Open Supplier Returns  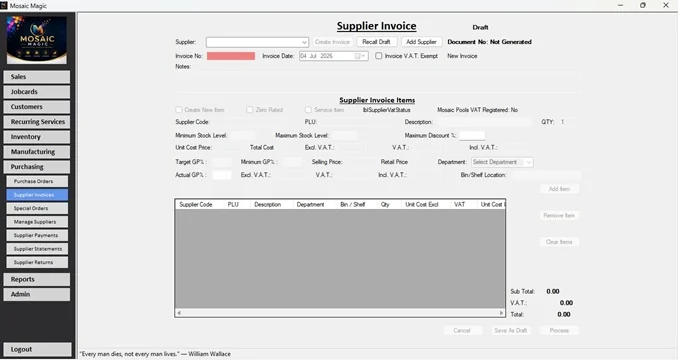point(37,262)
